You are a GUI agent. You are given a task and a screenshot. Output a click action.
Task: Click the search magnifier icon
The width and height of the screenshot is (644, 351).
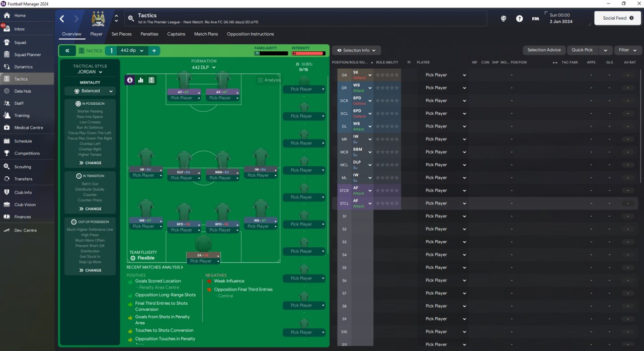point(131,19)
